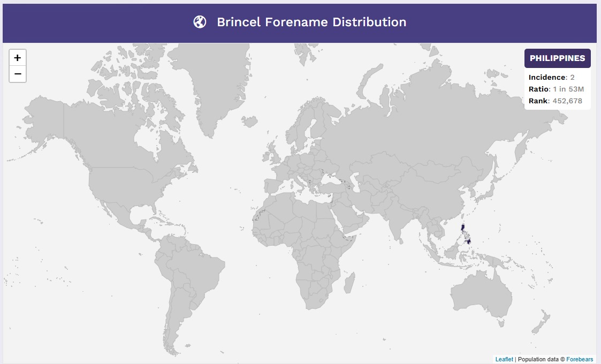The height and width of the screenshot is (364, 601).
Task: Click the Philippines title in the info box
Action: click(x=557, y=58)
